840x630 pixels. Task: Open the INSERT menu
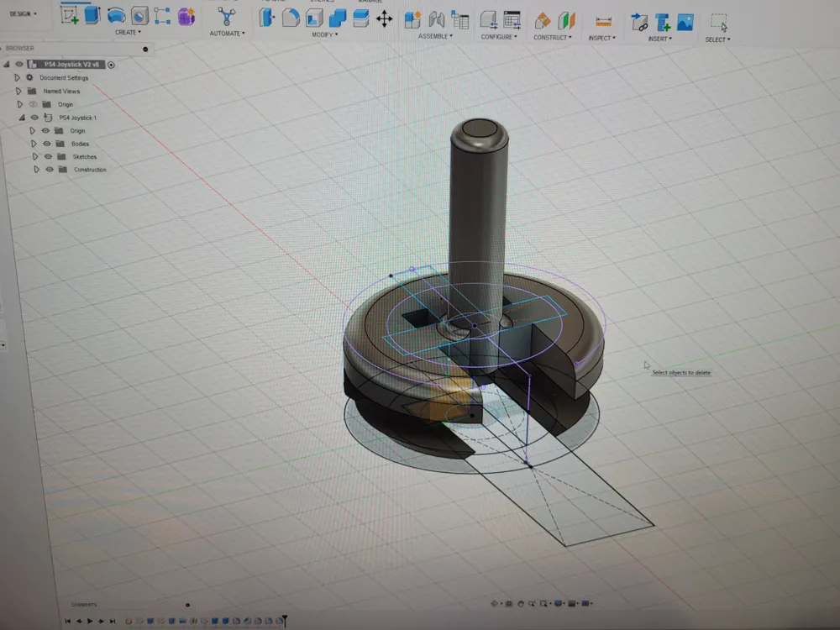pyautogui.click(x=659, y=39)
